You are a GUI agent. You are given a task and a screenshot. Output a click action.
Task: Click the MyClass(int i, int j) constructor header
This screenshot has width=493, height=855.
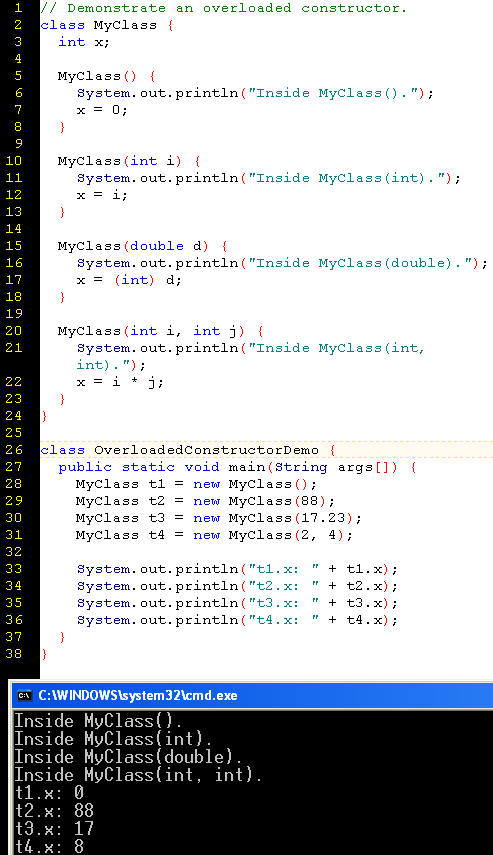pyautogui.click(x=161, y=331)
